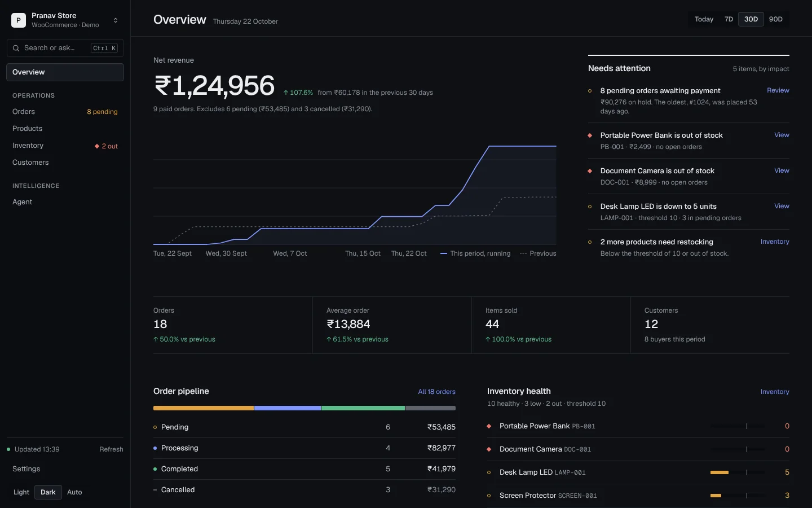Switch theme to Auto
Screen dimensions: 812x508
(x=74, y=492)
